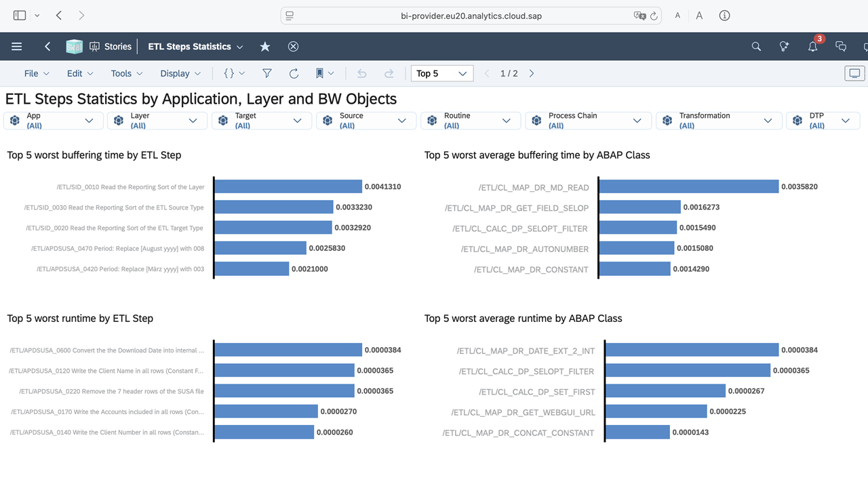Open the main hamburger navigation menu
Screen dimensions: 868x488
click(17, 47)
